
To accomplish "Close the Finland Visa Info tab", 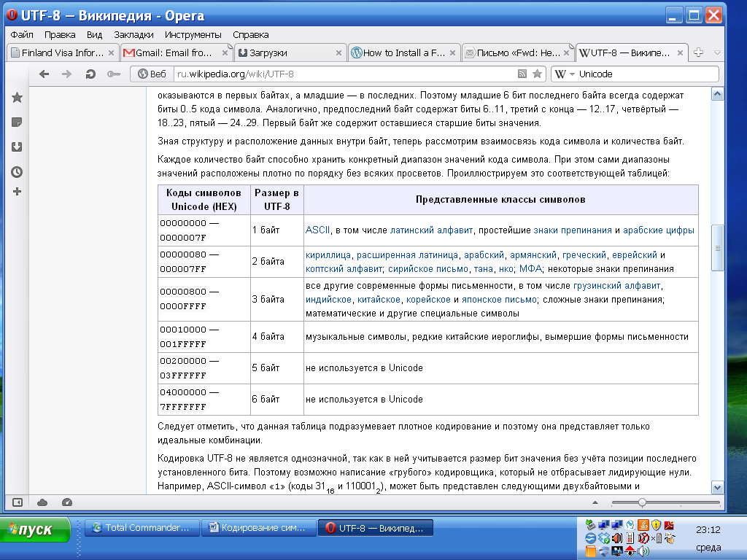I will pyautogui.click(x=111, y=52).
